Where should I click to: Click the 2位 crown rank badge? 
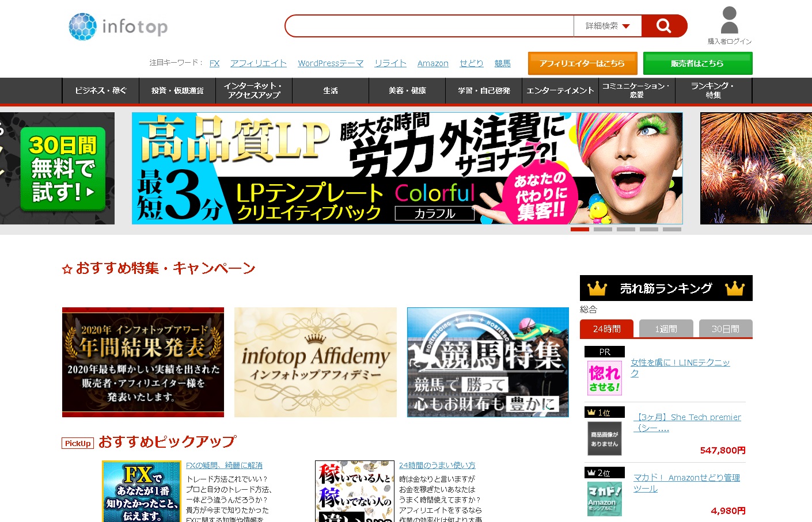(x=604, y=473)
